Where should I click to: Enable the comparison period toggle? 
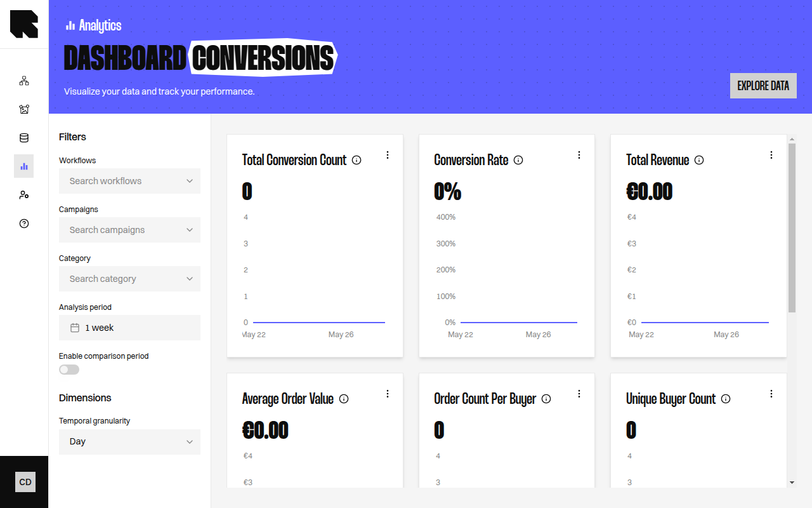tap(69, 370)
